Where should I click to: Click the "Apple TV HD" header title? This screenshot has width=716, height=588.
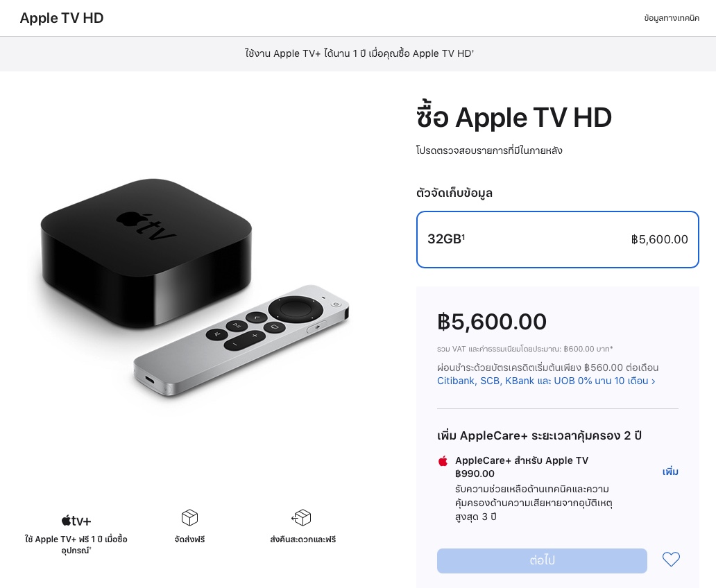coord(62,18)
